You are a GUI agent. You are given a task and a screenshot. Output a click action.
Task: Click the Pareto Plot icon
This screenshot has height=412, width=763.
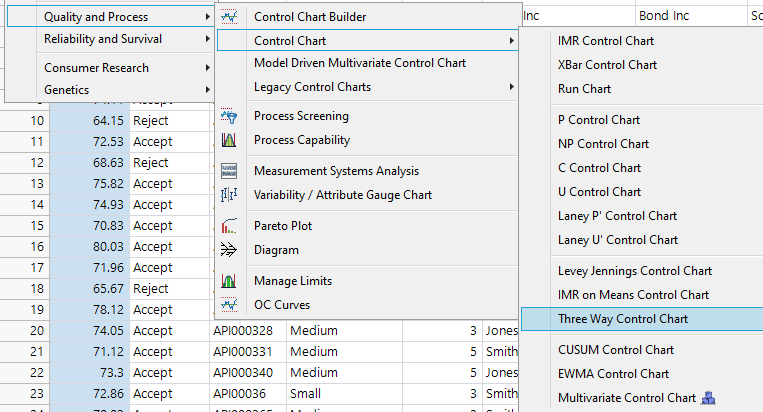[x=229, y=226]
